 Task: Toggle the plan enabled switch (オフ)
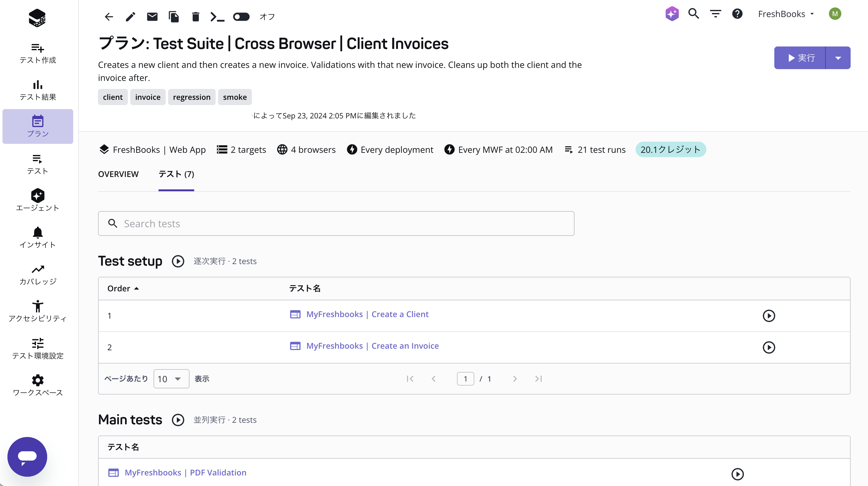click(241, 16)
